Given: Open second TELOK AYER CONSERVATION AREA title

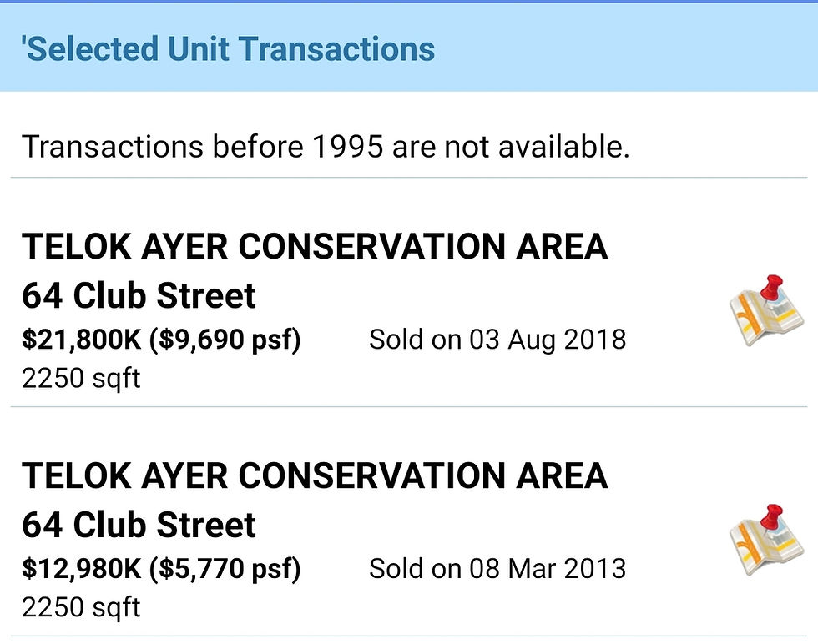Looking at the screenshot, I should [315, 475].
